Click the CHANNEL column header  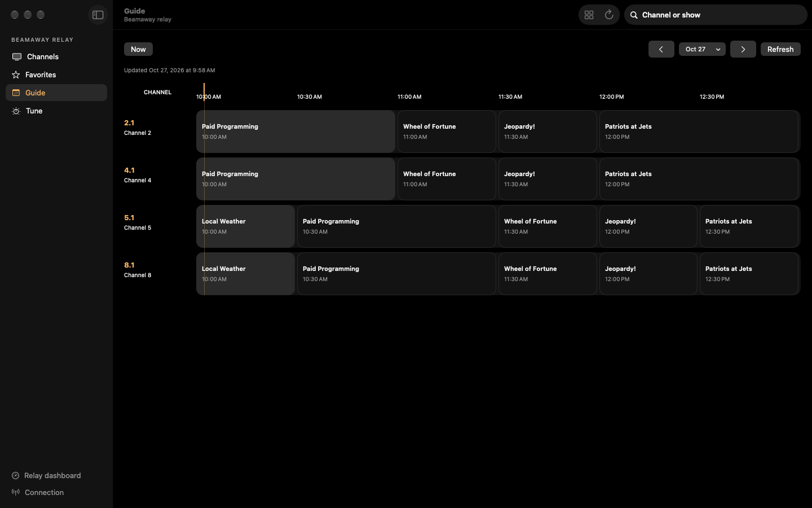pos(157,92)
